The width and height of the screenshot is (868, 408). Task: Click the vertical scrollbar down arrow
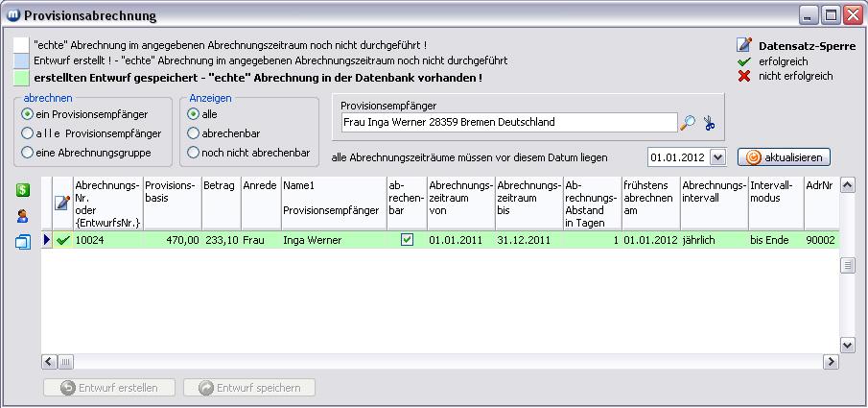coord(847,345)
